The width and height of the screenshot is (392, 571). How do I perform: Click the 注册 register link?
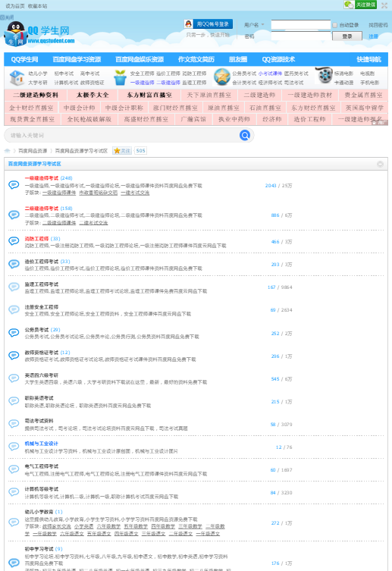pyautogui.click(x=373, y=36)
